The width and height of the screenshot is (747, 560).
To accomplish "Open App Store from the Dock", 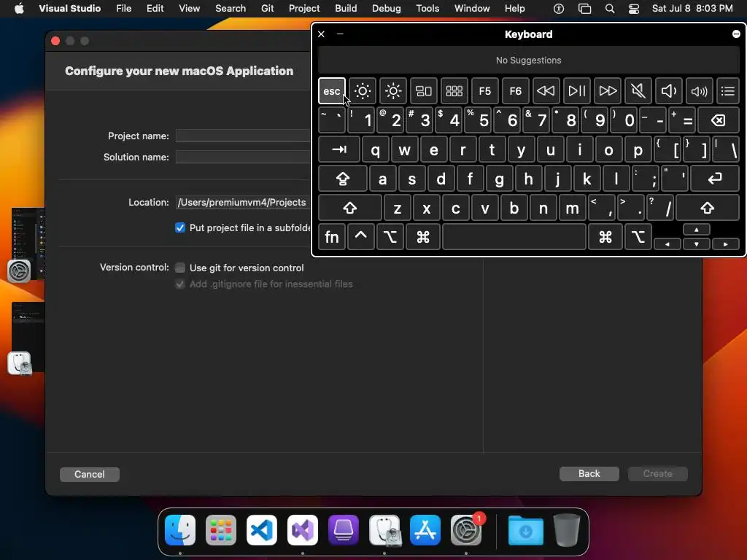I will point(425,530).
